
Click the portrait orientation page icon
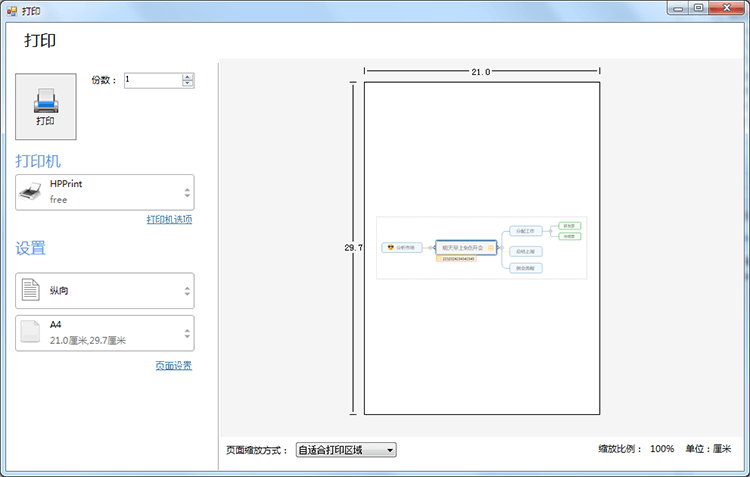pos(31,291)
